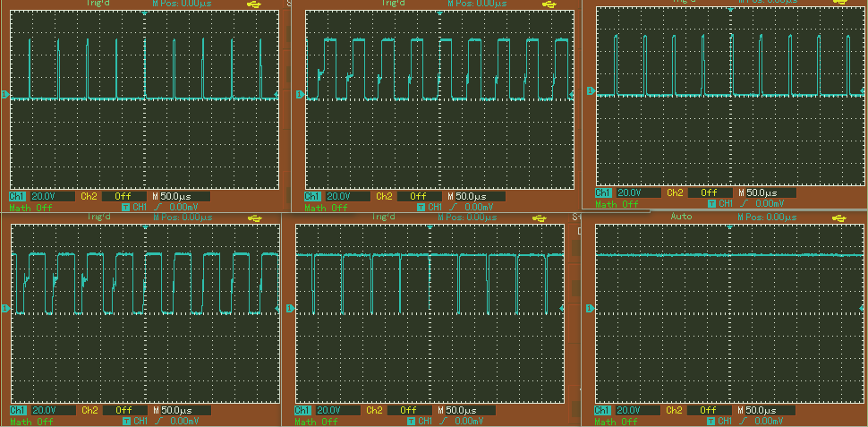Select the Ch1 label in the top-left capture

pos(17,196)
